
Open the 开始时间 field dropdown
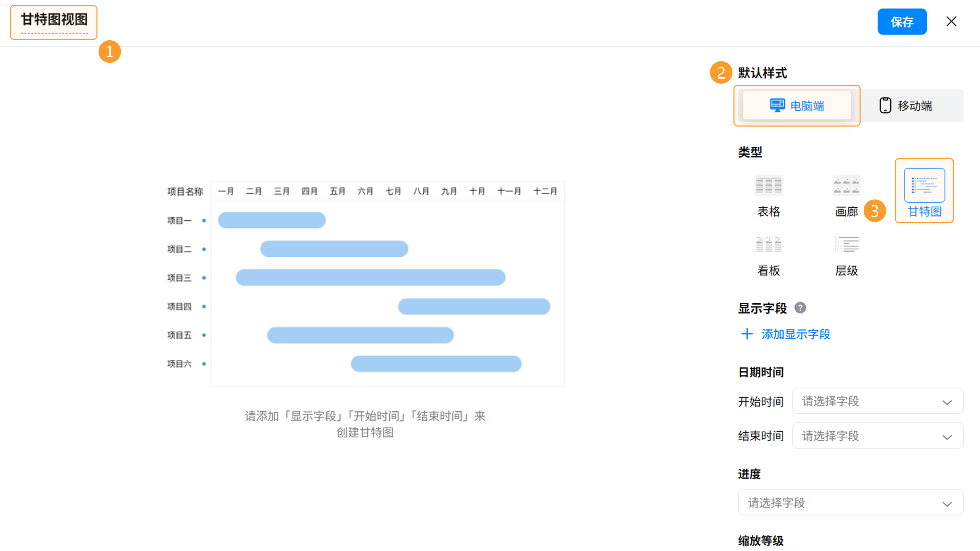877,401
